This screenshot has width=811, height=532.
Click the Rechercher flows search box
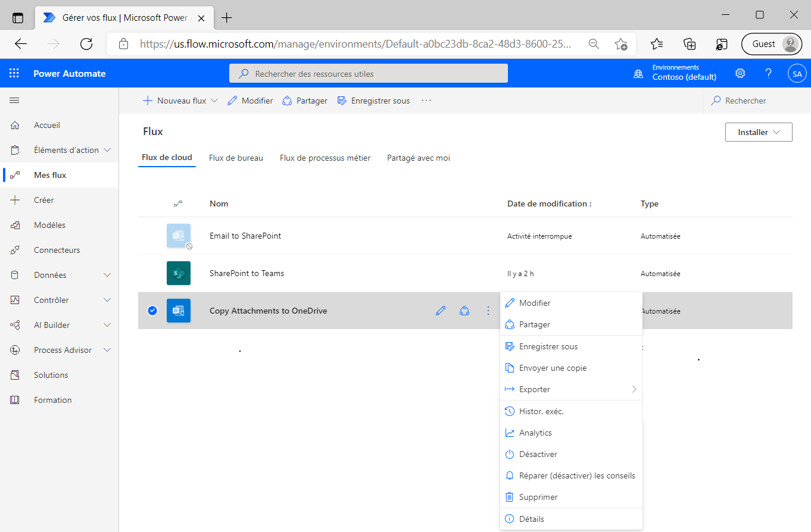pyautogui.click(x=757, y=101)
